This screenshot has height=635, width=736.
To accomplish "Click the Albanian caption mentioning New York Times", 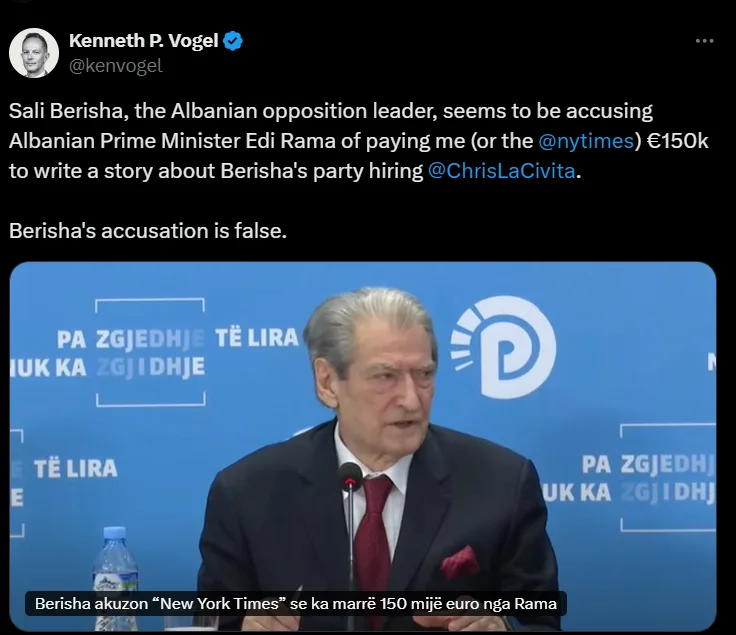I will pos(296,604).
